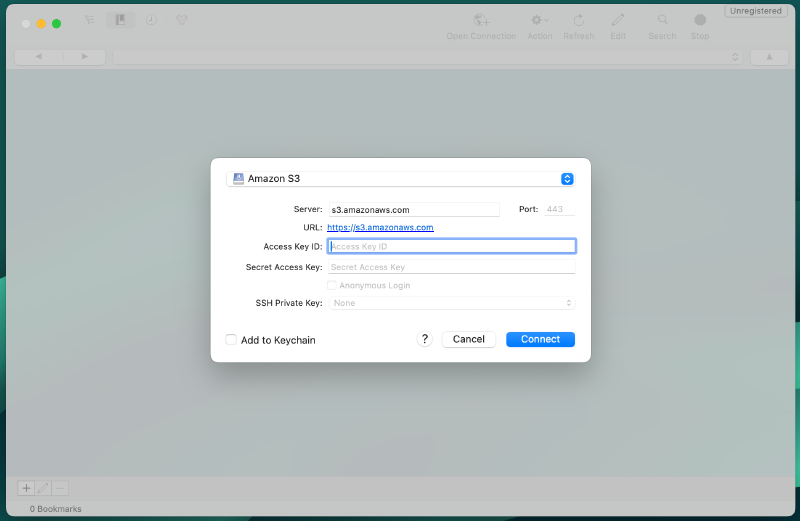Viewport: 800px width, 521px height.
Task: Open the Amazon S3 protocol dropdown
Action: [400, 179]
